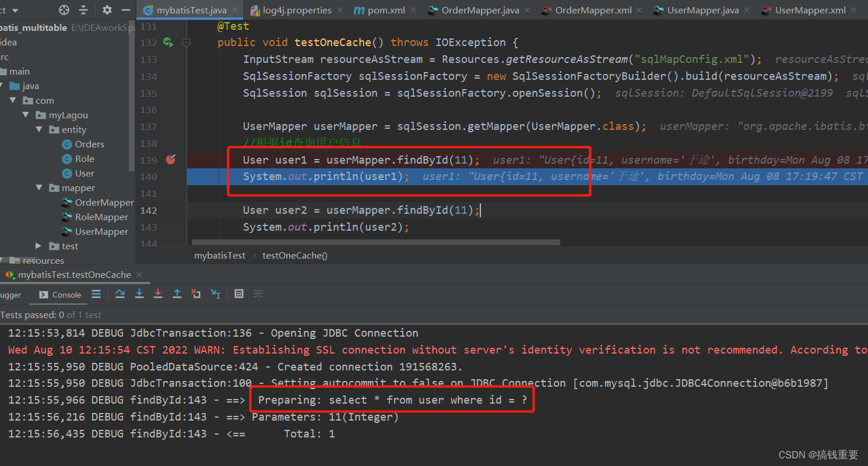This screenshot has height=466, width=868.
Task: Toggle the breakpoint on line 139
Action: pos(170,160)
